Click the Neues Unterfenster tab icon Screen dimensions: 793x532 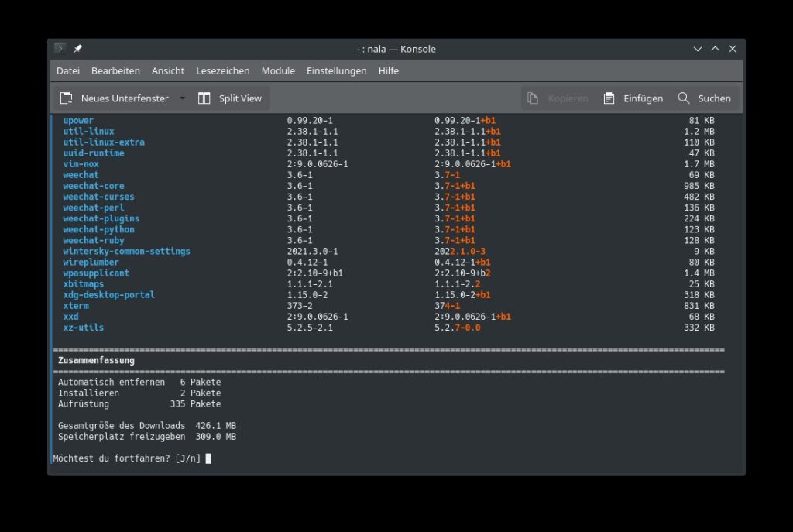67,98
